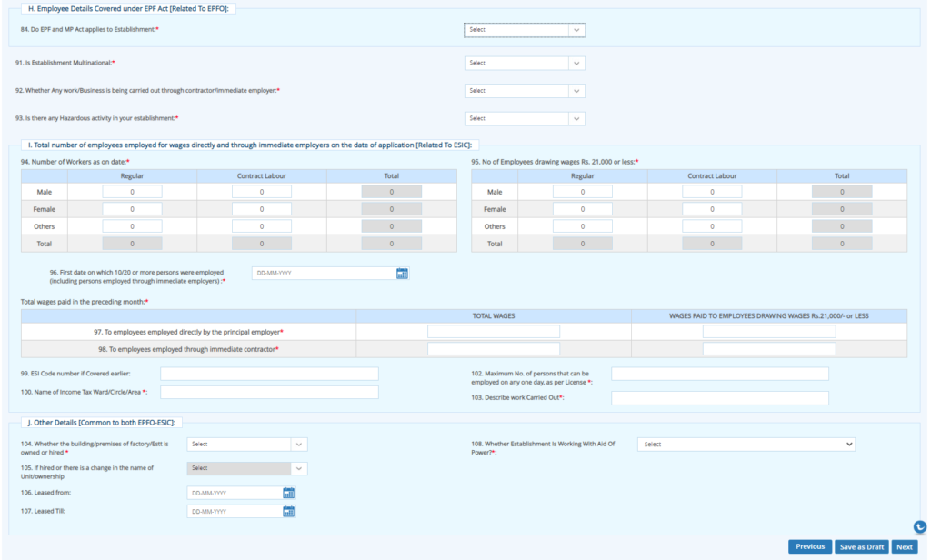Viewport: 931px width, 560px height.
Task: Open the dropdown for EPF and MP Act applies
Action: point(525,29)
